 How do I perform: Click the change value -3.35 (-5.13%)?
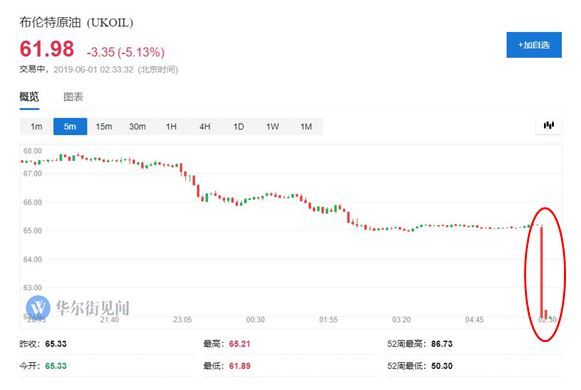pyautogui.click(x=126, y=52)
